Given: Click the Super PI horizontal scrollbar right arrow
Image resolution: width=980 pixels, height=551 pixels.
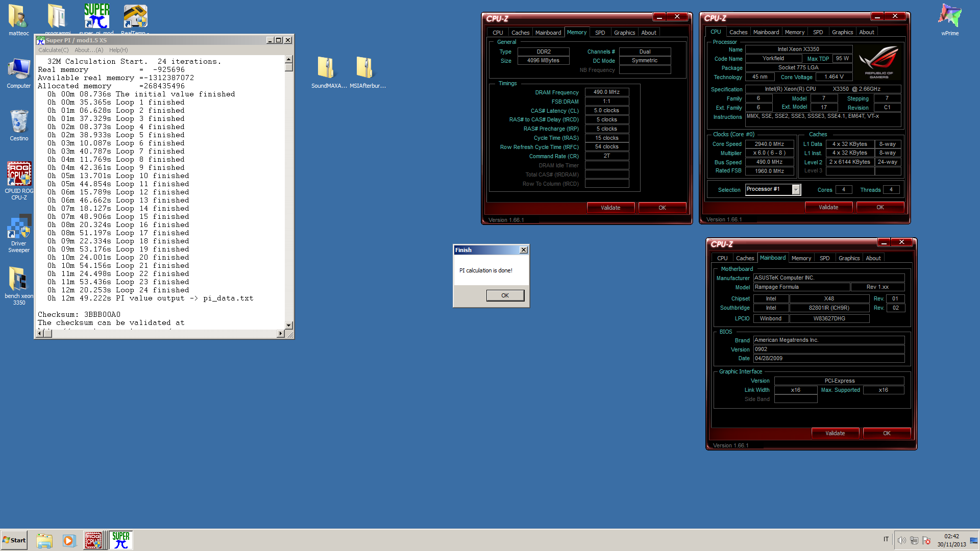Looking at the screenshot, I should [x=280, y=334].
